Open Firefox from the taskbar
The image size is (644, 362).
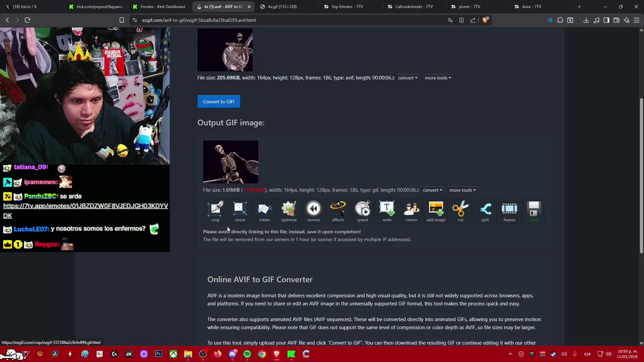[217, 354]
